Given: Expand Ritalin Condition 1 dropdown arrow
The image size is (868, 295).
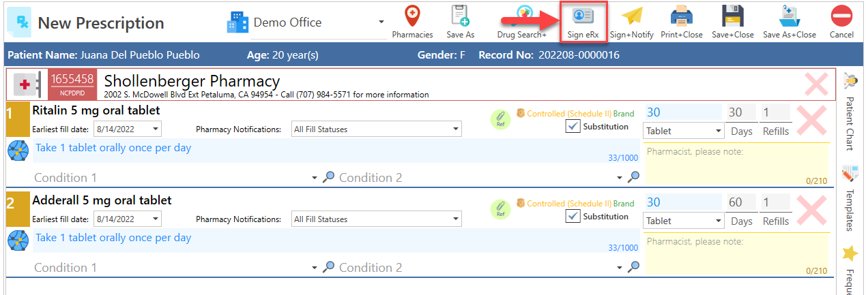Looking at the screenshot, I should 315,178.
